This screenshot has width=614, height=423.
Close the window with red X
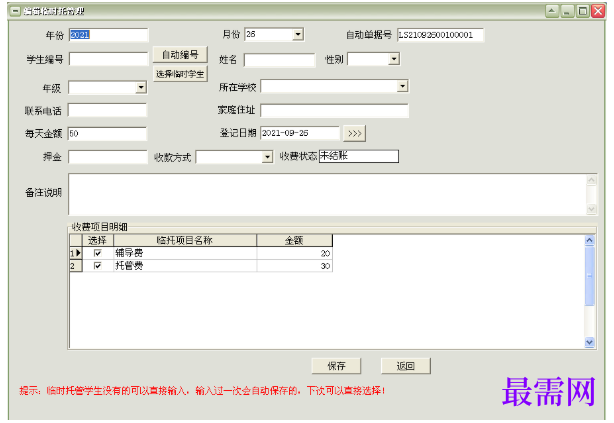tap(598, 11)
